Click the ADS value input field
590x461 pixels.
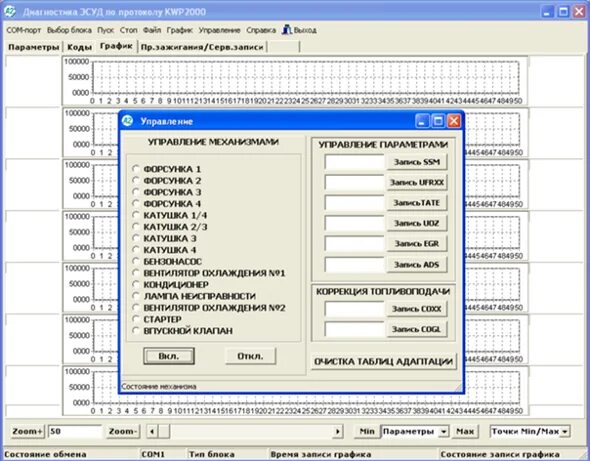click(354, 264)
